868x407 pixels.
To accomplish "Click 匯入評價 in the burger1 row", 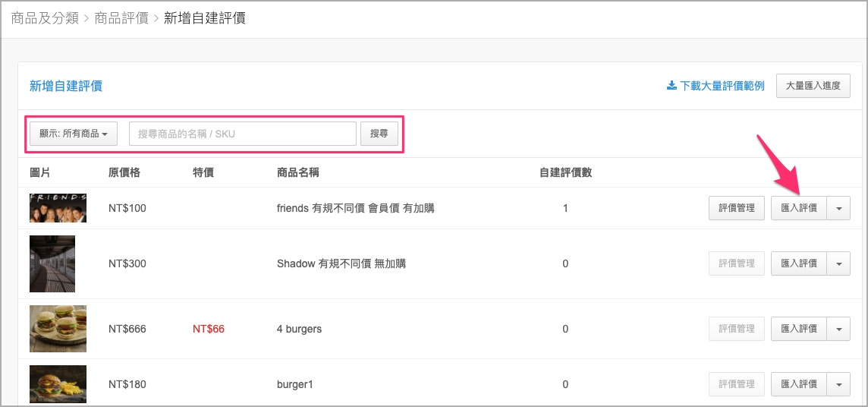I will point(799,384).
